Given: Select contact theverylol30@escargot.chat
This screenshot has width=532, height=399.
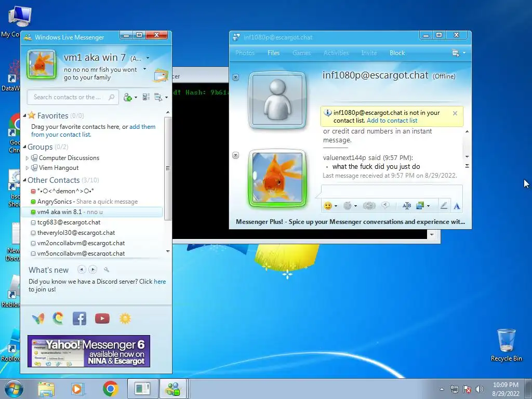Looking at the screenshot, I should click(x=91, y=233).
